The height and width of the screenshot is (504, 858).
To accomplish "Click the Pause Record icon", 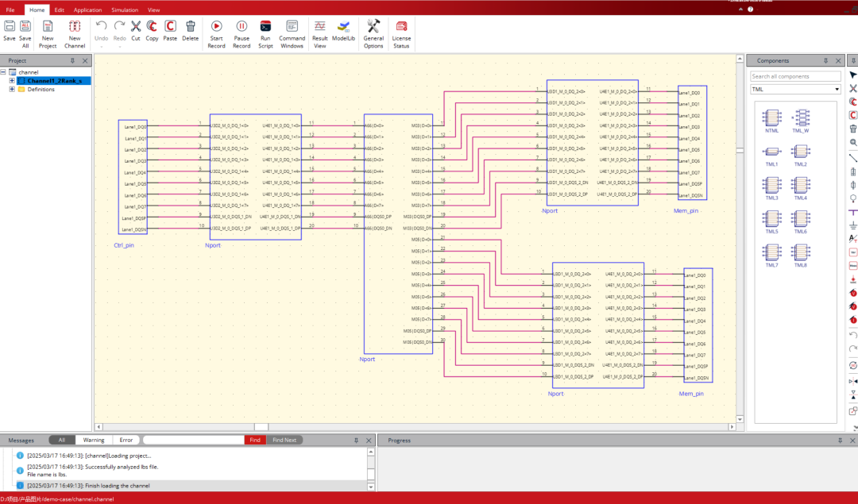I will (242, 26).
